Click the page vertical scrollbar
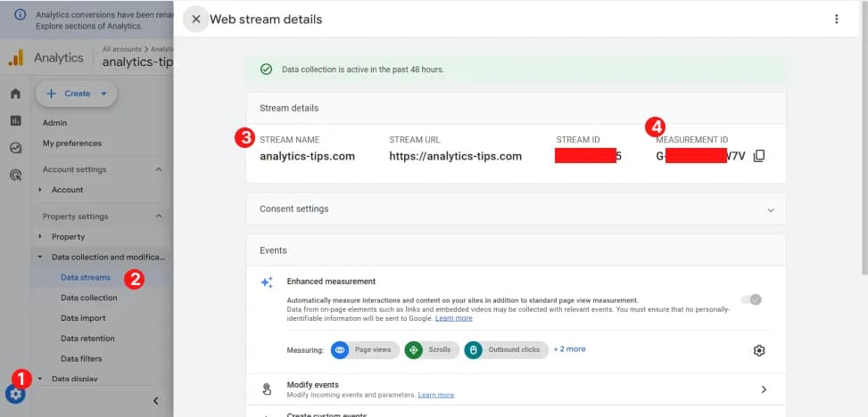The image size is (868, 417). click(x=864, y=138)
